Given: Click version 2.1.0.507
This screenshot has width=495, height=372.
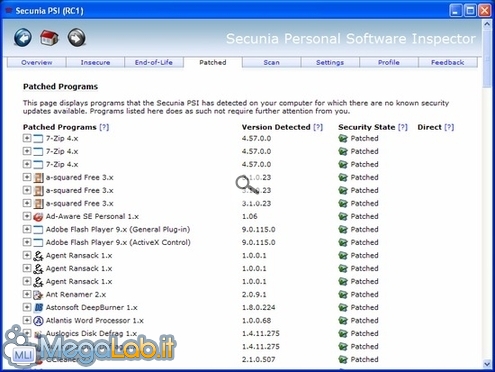Looking at the screenshot, I should [259, 359].
